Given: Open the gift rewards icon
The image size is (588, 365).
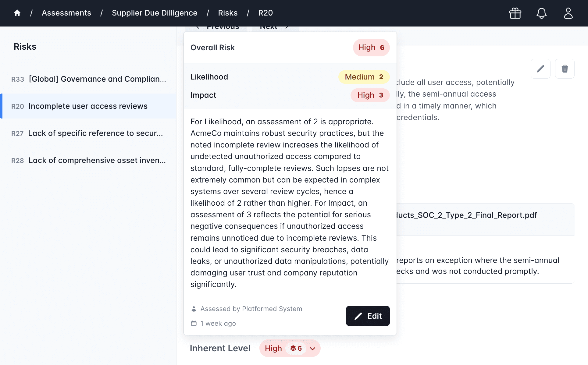Looking at the screenshot, I should (x=515, y=13).
